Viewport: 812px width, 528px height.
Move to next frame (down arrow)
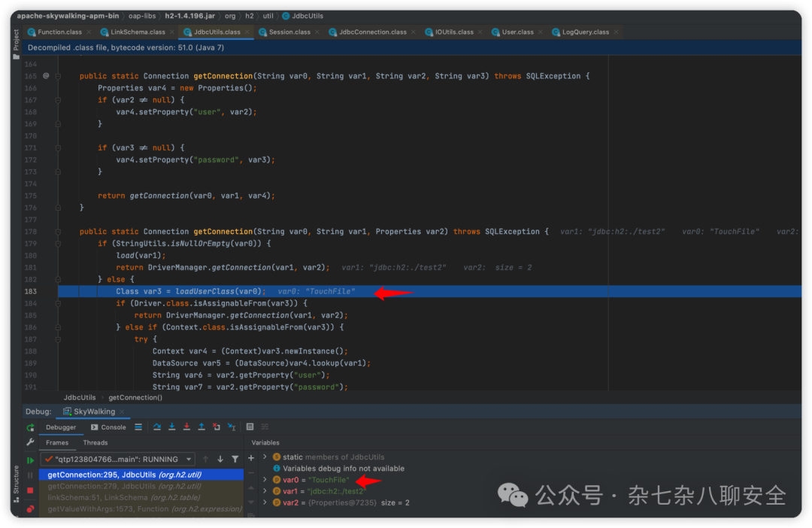[x=220, y=459]
